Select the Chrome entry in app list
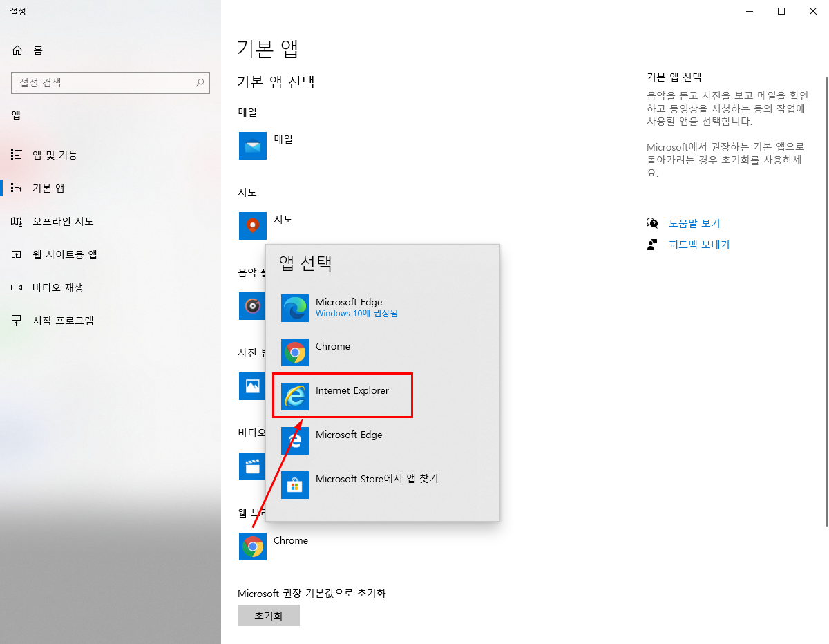 pos(383,352)
